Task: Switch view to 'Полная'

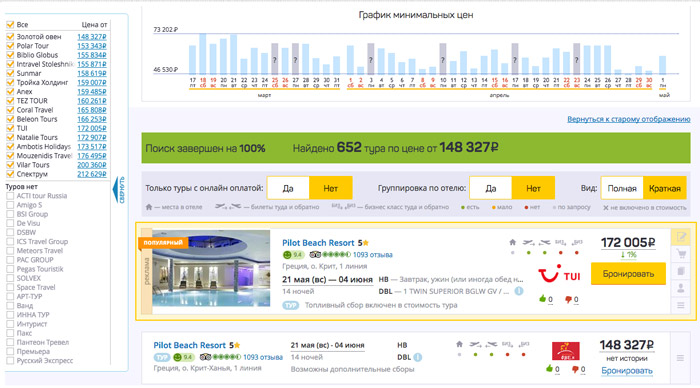Action: click(x=622, y=188)
